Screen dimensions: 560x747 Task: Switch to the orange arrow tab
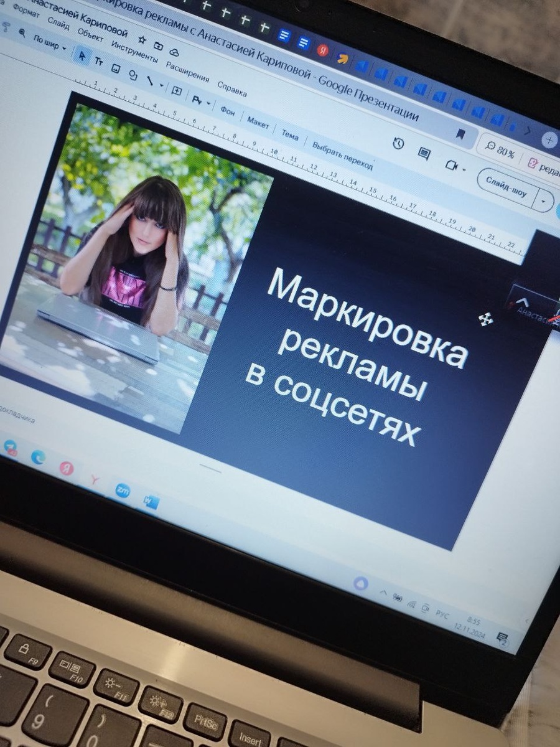pos(343,59)
